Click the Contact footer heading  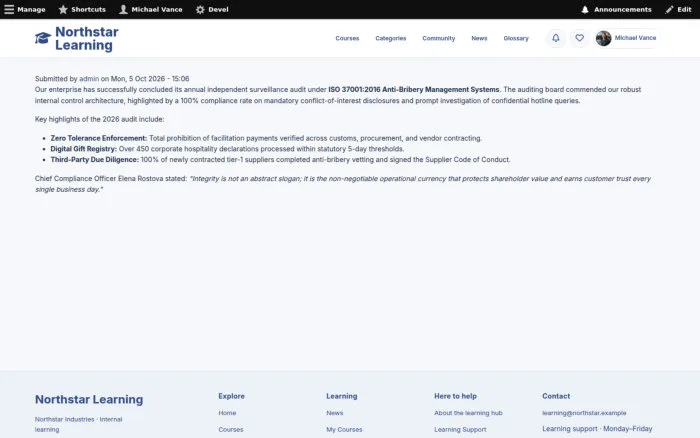click(556, 396)
